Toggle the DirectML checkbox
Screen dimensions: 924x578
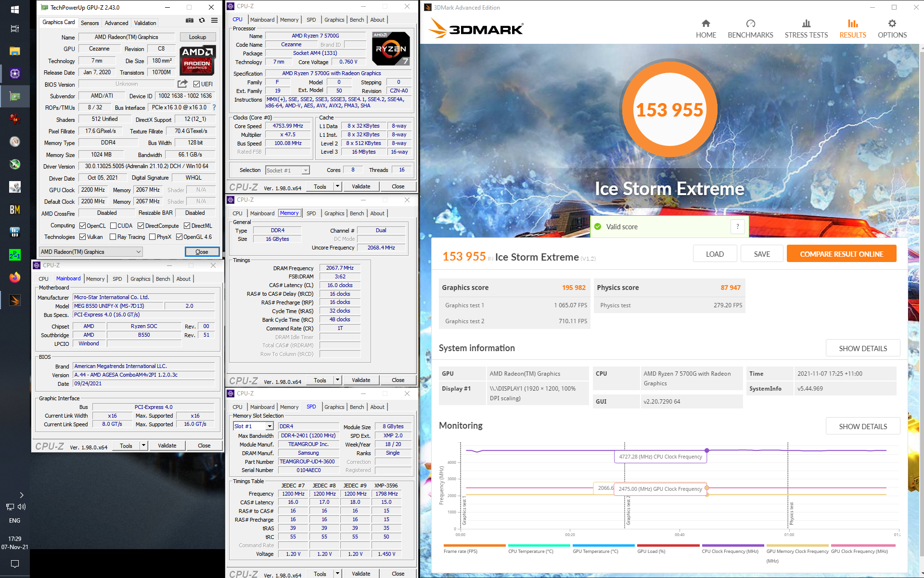coord(187,226)
